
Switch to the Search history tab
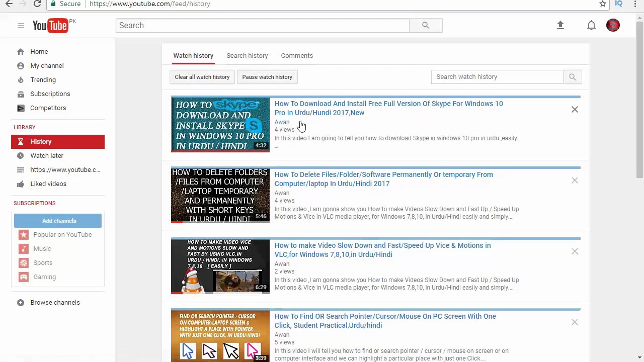(247, 56)
